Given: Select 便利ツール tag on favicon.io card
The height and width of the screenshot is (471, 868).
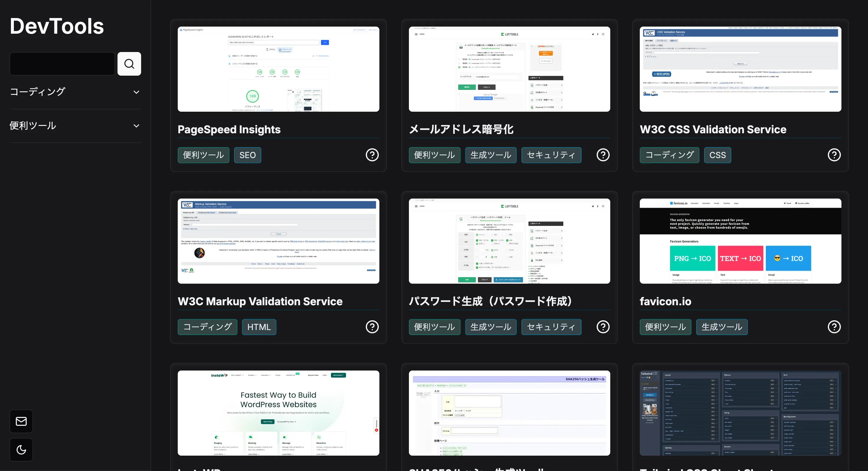Looking at the screenshot, I should pos(665,327).
